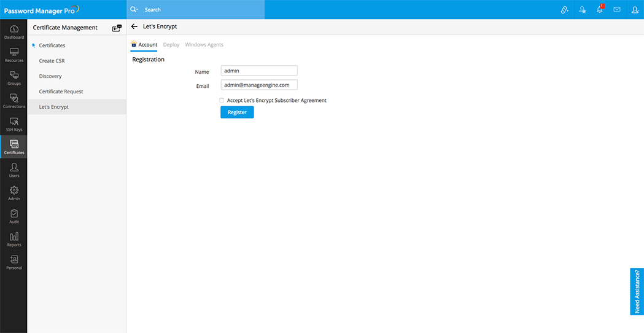644x333 pixels.
Task: Open the Need Assistance? side tab
Action: click(x=637, y=291)
